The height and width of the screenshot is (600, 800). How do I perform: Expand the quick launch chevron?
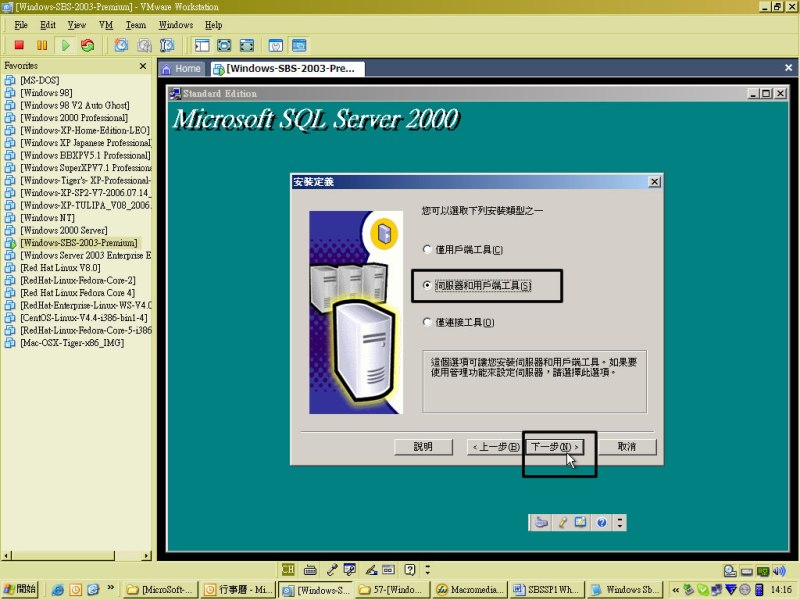[110, 587]
